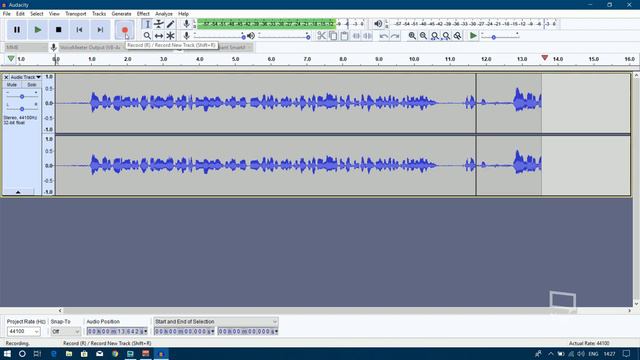640x360 pixels.
Task: Open the Select menu
Action: tap(36, 13)
